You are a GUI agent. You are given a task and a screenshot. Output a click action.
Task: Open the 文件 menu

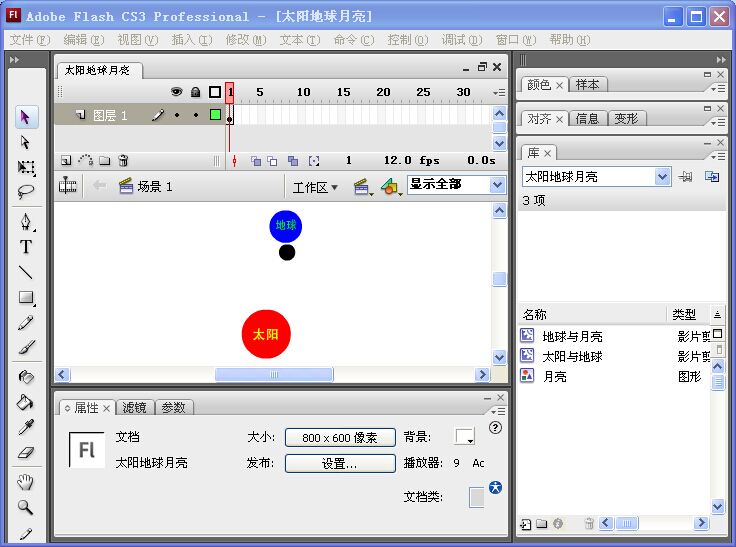click(x=30, y=40)
